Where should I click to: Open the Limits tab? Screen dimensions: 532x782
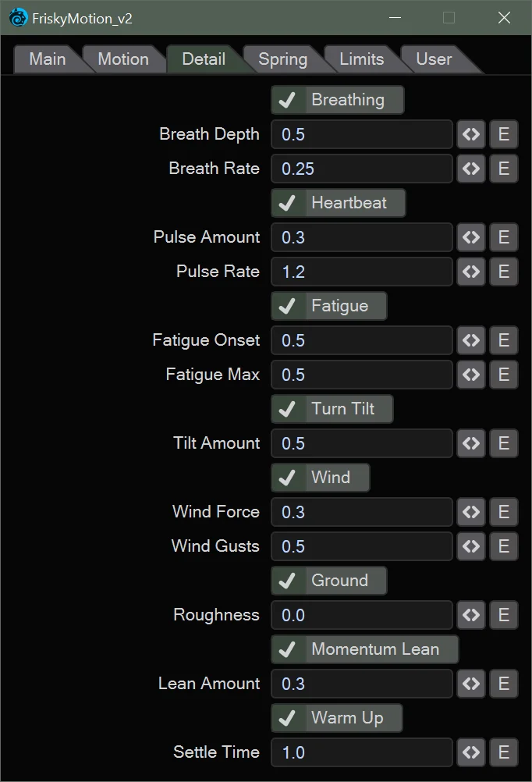click(x=360, y=59)
